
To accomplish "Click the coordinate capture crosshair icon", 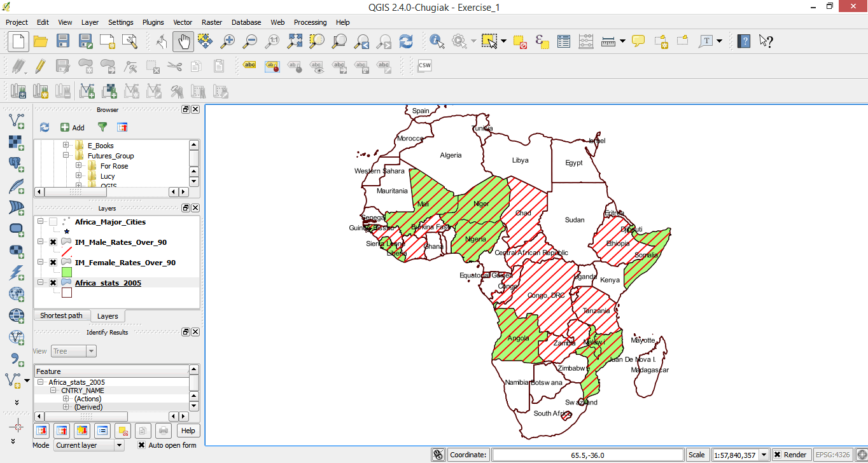I will click(17, 427).
